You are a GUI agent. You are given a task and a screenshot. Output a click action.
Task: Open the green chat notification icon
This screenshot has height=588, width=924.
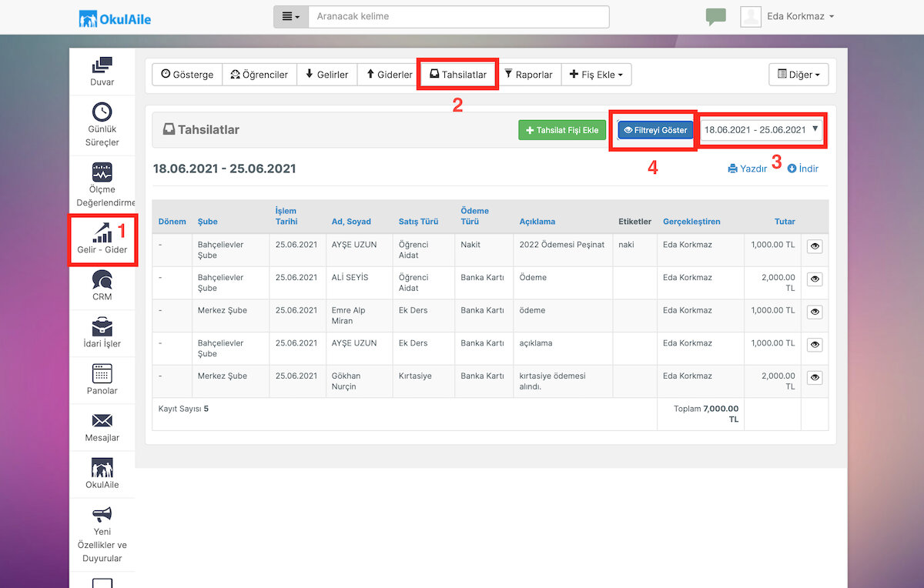pyautogui.click(x=715, y=17)
